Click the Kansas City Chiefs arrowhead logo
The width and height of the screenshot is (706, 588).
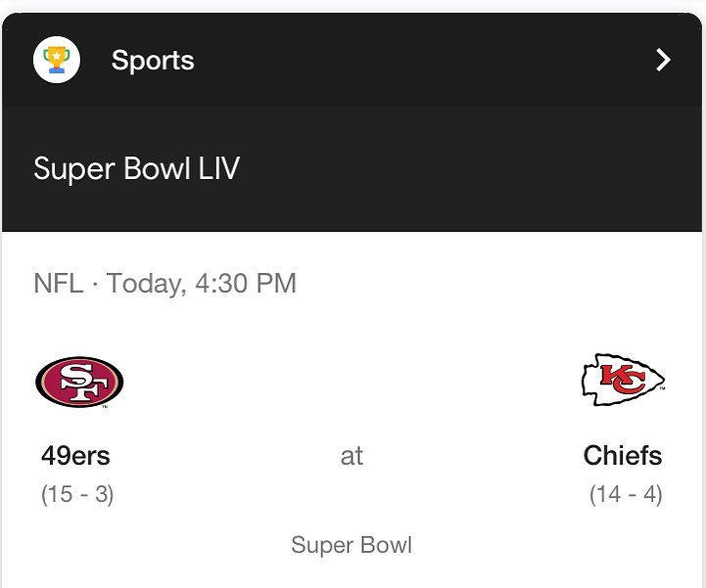(x=623, y=380)
